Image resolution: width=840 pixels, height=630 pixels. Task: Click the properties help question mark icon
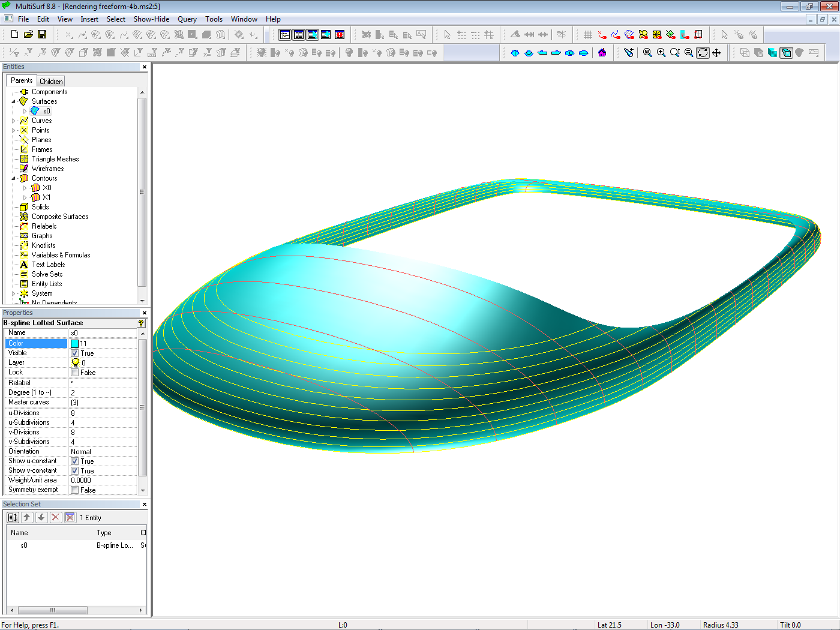[x=141, y=323]
